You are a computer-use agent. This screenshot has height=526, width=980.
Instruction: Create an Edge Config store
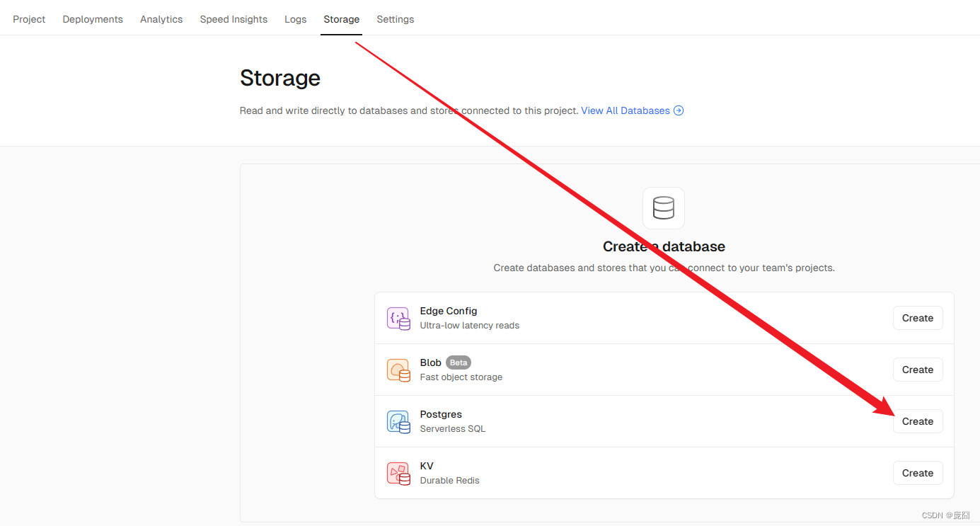[918, 318]
